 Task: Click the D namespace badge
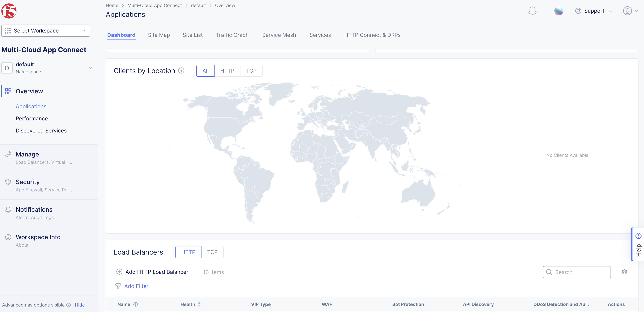[7, 68]
